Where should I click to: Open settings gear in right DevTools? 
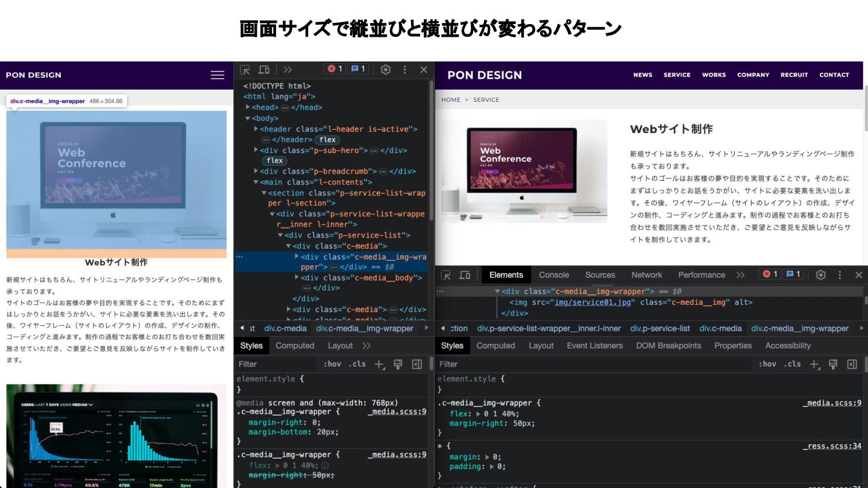click(x=820, y=275)
